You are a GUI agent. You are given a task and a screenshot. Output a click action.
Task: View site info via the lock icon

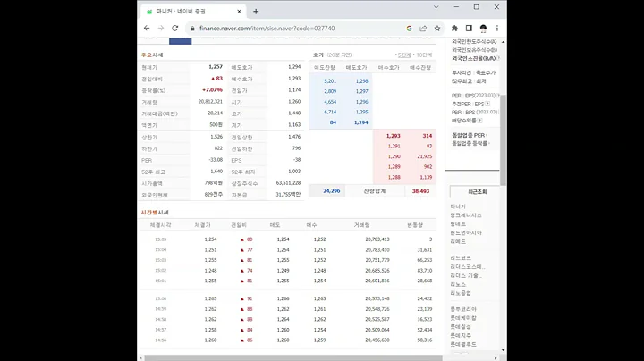192,29
